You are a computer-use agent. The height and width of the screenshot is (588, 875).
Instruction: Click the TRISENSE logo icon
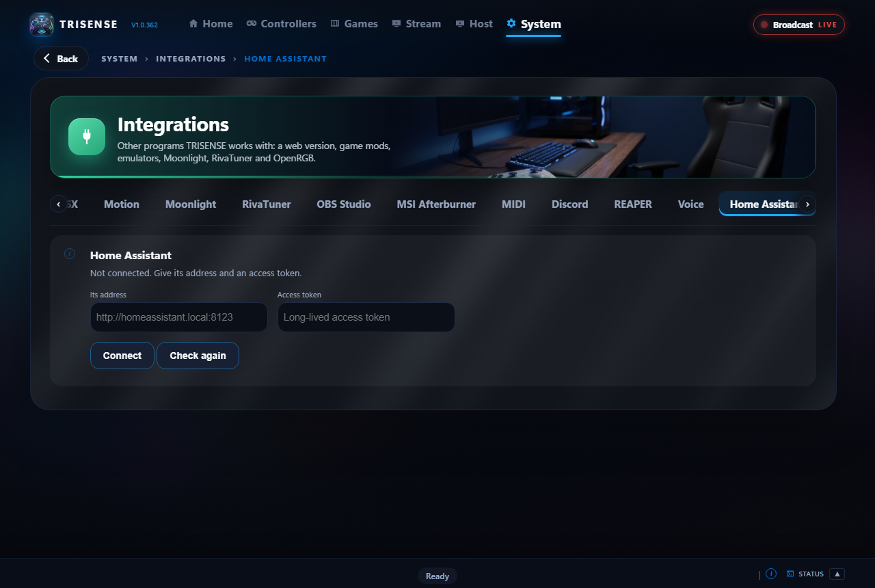click(42, 25)
